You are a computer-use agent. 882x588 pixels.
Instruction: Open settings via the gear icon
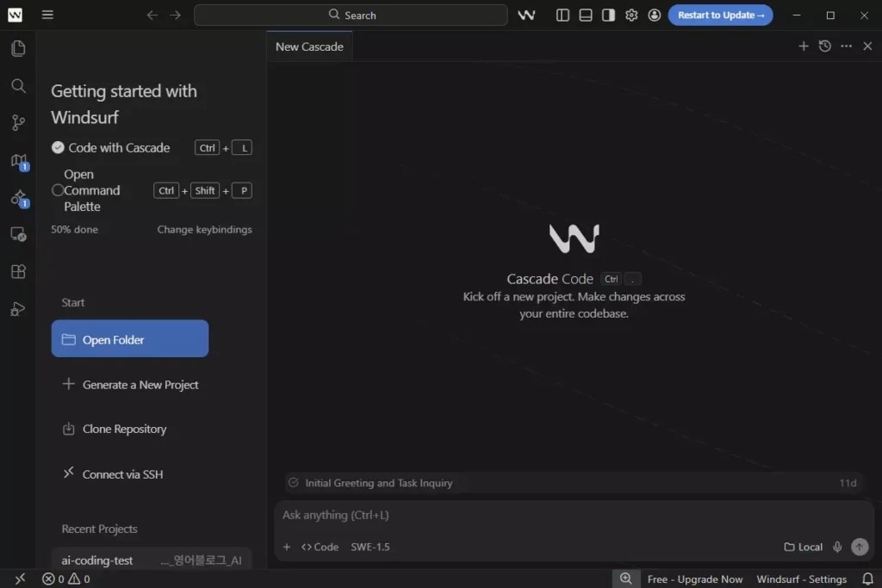click(631, 15)
